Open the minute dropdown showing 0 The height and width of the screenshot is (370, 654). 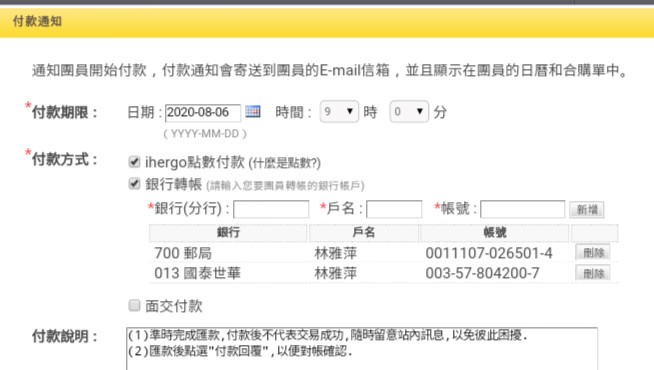pos(409,111)
